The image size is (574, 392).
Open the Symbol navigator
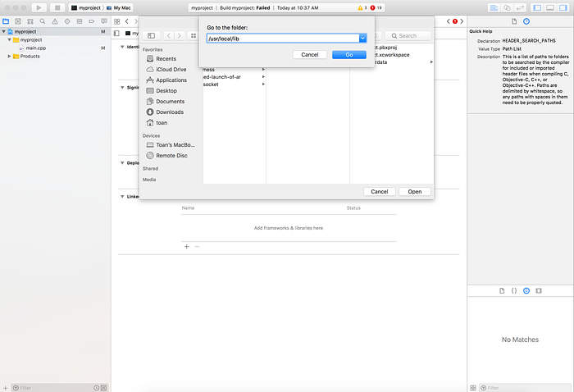tap(30, 21)
